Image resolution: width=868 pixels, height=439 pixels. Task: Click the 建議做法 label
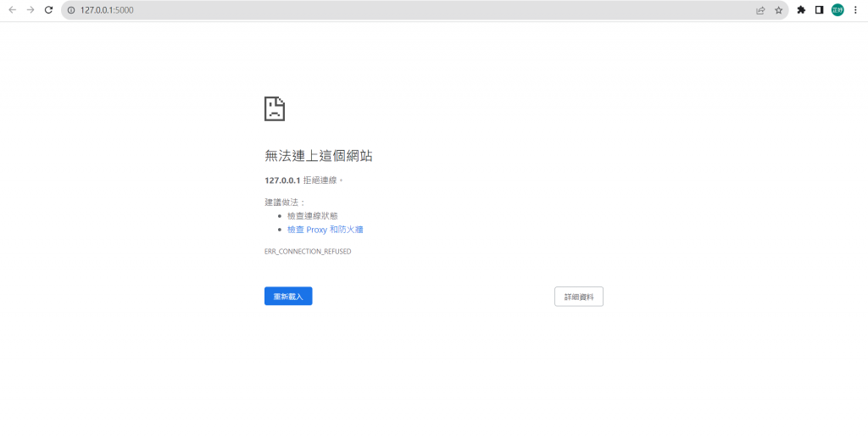(x=285, y=202)
